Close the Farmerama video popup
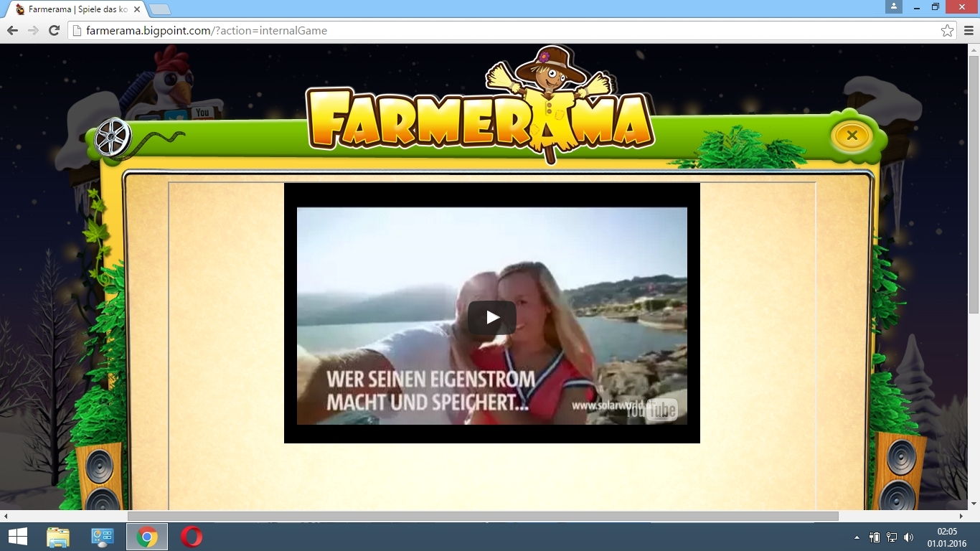This screenshot has height=551, width=980. [x=852, y=136]
